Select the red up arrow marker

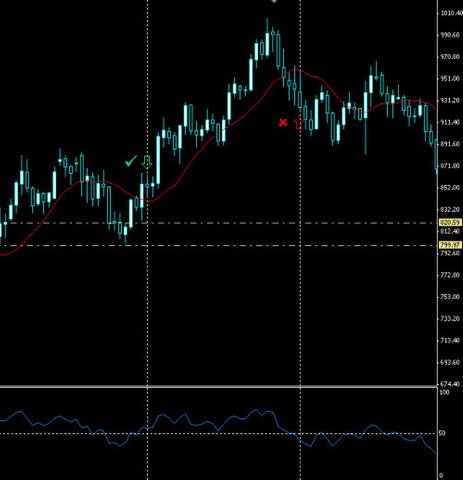pyautogui.click(x=299, y=123)
